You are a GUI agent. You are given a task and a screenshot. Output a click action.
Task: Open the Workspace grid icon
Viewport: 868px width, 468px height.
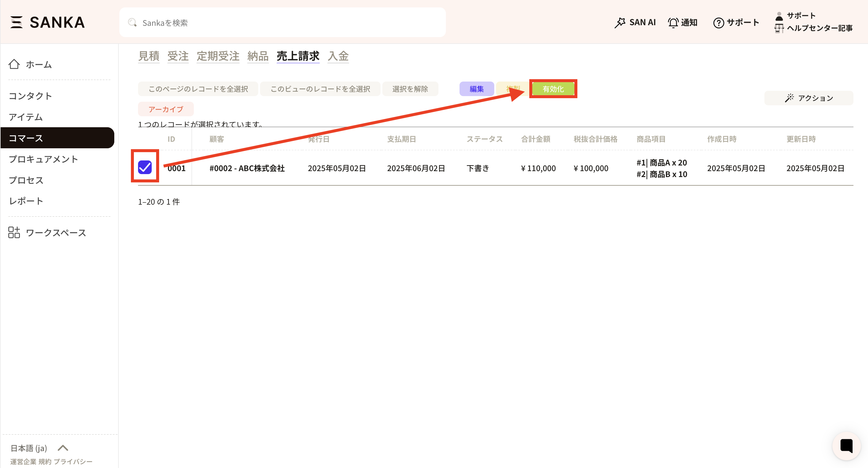pyautogui.click(x=14, y=232)
